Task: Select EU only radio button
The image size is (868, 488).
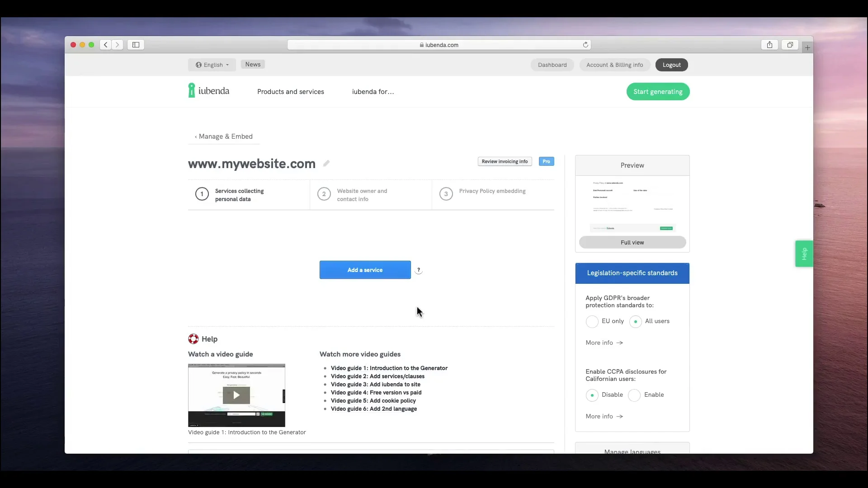Action: 592,322
